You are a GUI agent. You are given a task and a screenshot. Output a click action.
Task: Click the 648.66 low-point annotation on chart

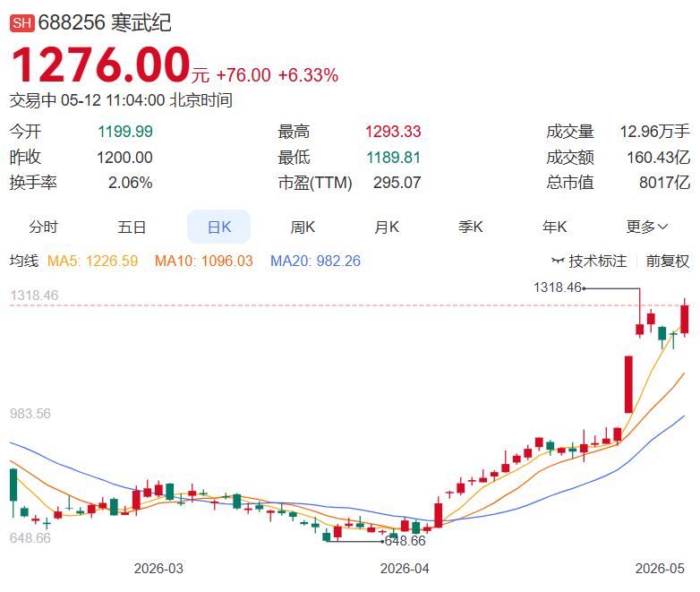tap(405, 541)
